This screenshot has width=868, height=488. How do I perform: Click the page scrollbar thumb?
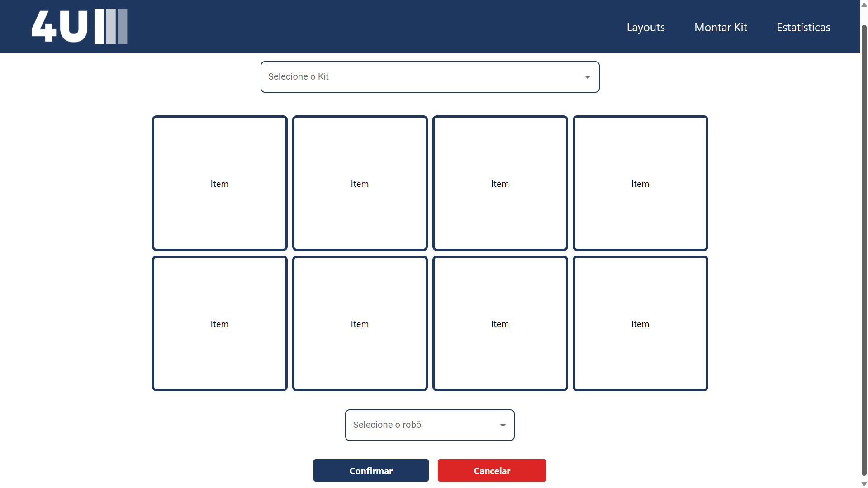tap(864, 250)
